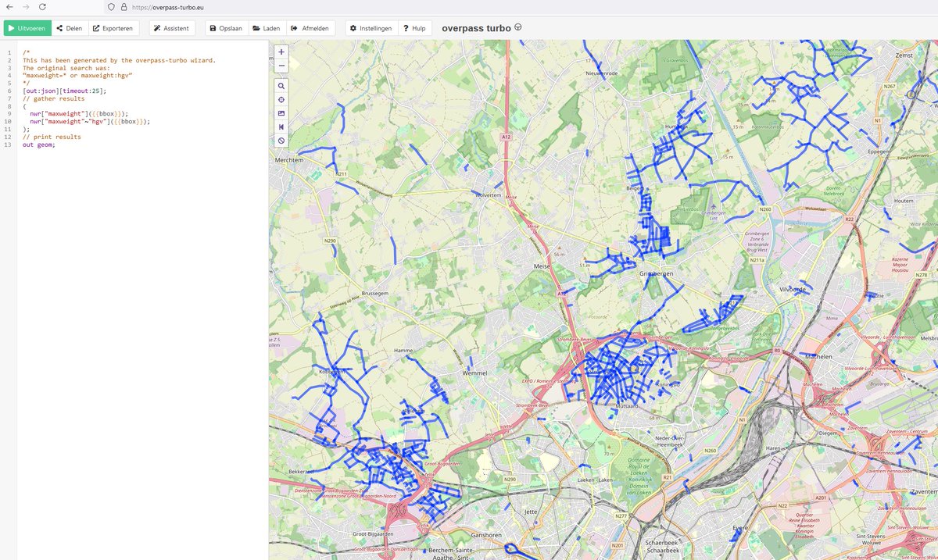The height and width of the screenshot is (560, 938).
Task: Open the Exporteren dialog
Action: (x=114, y=27)
